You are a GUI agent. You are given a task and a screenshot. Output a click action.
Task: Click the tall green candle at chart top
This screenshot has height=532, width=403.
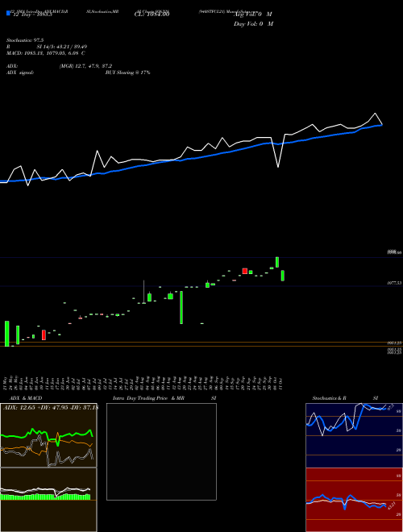277,262
